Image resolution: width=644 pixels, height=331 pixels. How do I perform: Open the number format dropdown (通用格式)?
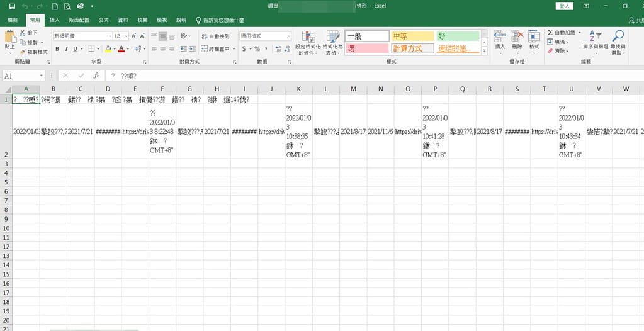[289, 36]
